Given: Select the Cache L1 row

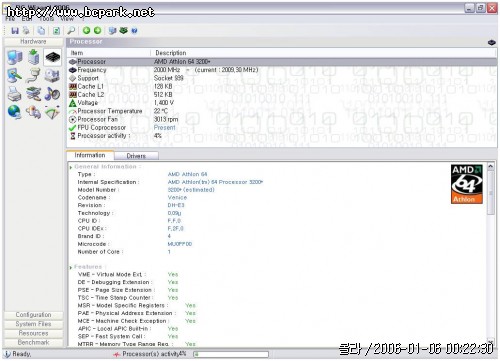Looking at the screenshot, I should pyautogui.click(x=282, y=86).
